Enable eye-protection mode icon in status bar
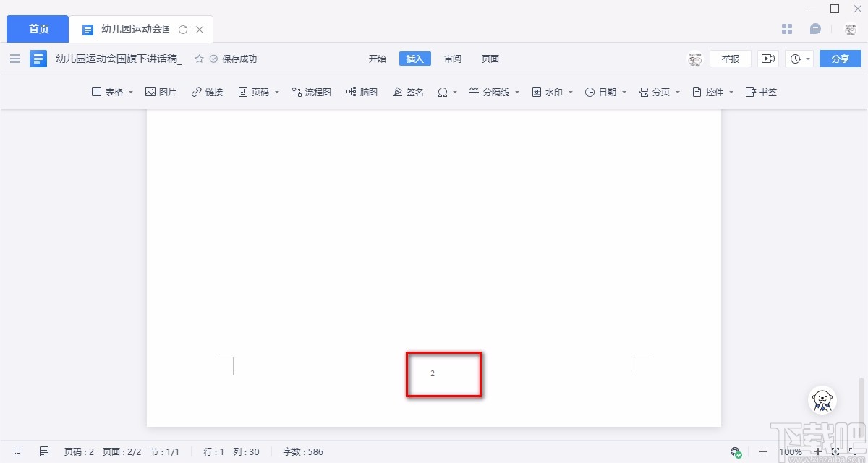 736,451
